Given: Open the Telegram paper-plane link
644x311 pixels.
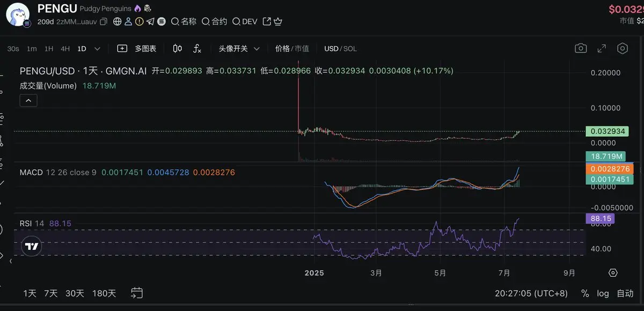Looking at the screenshot, I should [x=150, y=21].
